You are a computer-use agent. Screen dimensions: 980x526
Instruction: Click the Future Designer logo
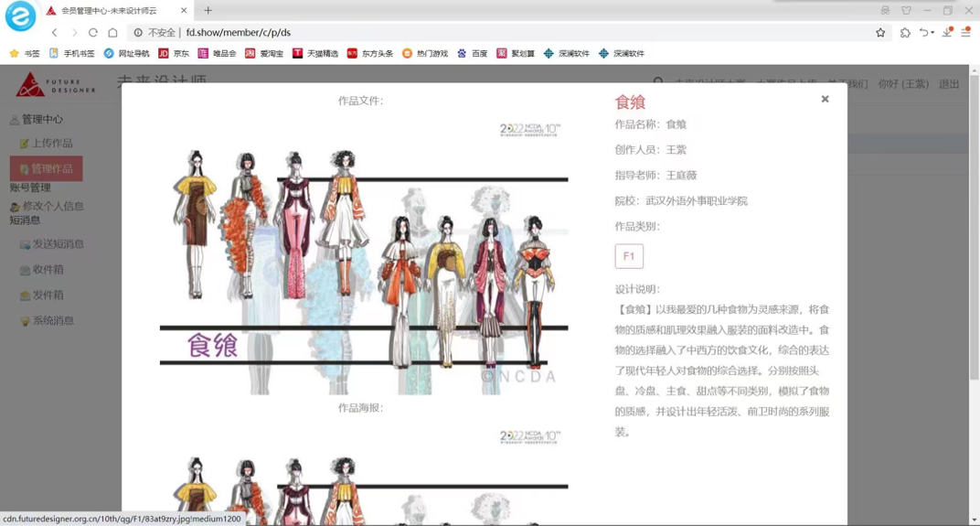[x=55, y=85]
